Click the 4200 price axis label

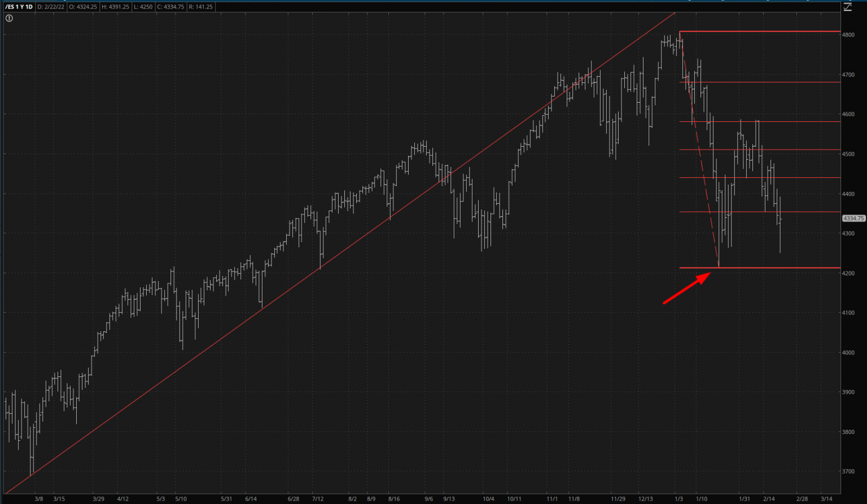click(x=848, y=273)
